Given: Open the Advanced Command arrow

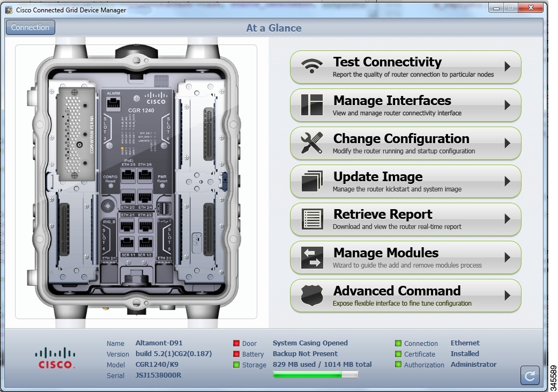Looking at the screenshot, I should pos(508,295).
